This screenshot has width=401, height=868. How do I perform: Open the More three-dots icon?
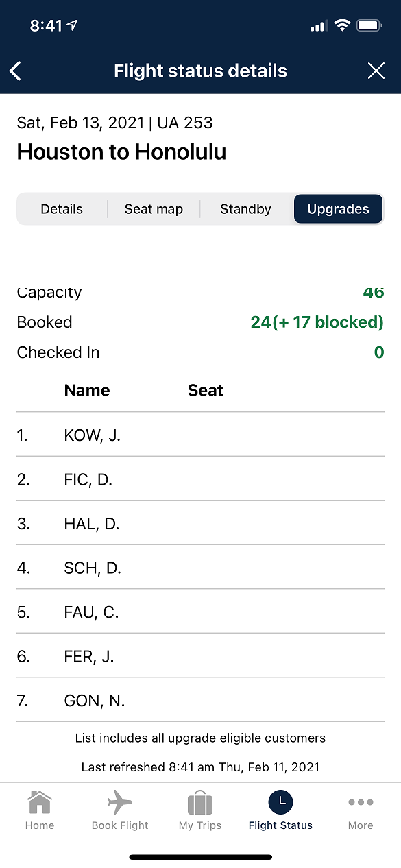pos(361,802)
